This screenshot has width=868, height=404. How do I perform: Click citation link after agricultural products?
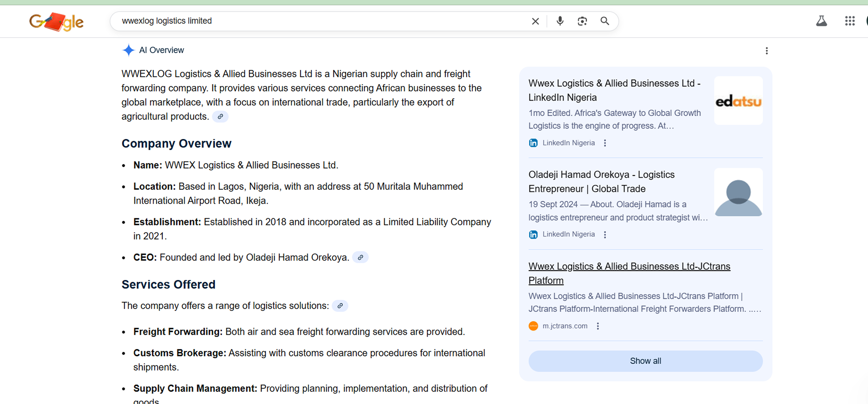[220, 117]
